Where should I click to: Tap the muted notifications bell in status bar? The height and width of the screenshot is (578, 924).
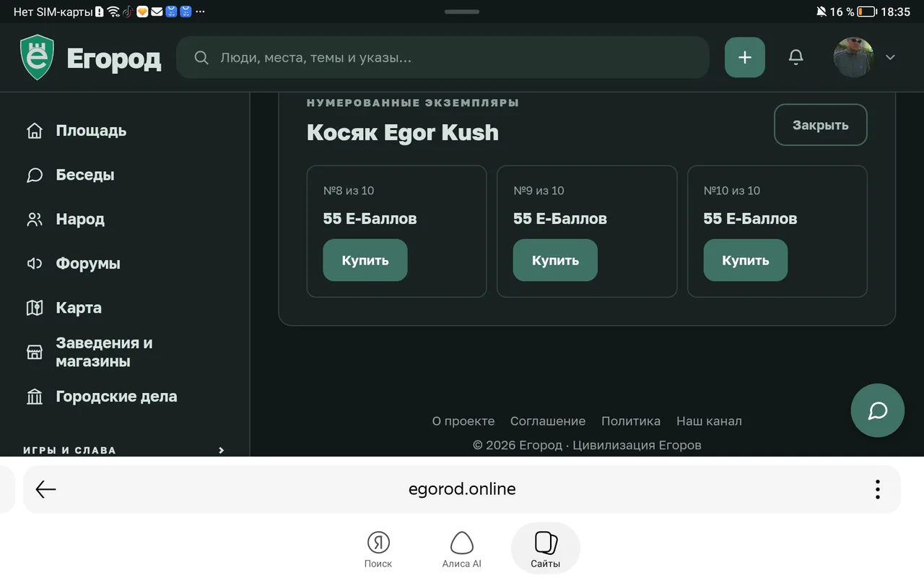tap(821, 12)
